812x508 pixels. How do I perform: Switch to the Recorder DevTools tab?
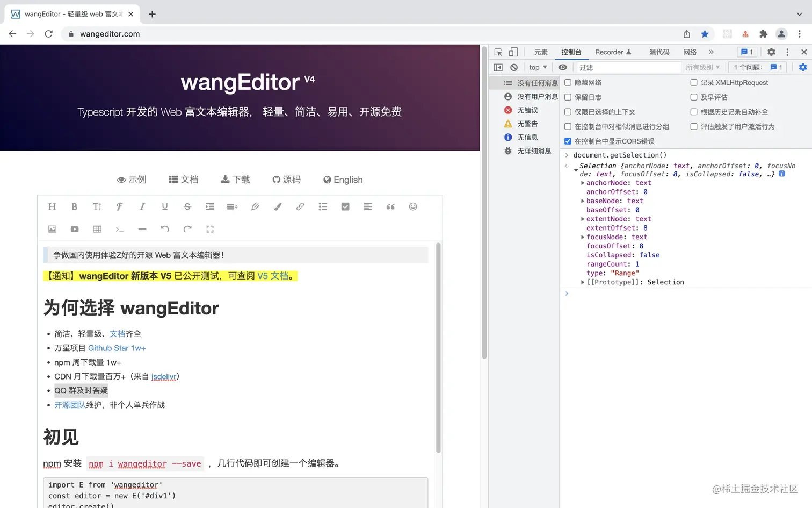(x=613, y=52)
